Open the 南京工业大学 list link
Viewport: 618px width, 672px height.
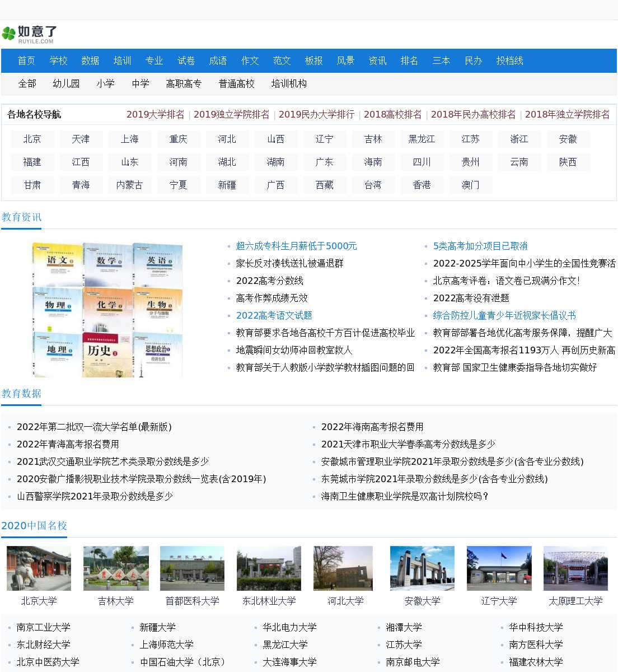click(x=43, y=627)
